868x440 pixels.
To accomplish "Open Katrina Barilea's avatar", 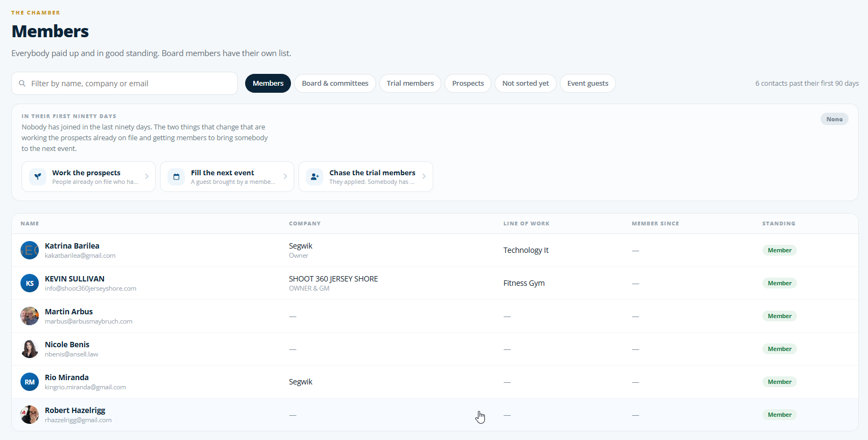I will click(30, 250).
